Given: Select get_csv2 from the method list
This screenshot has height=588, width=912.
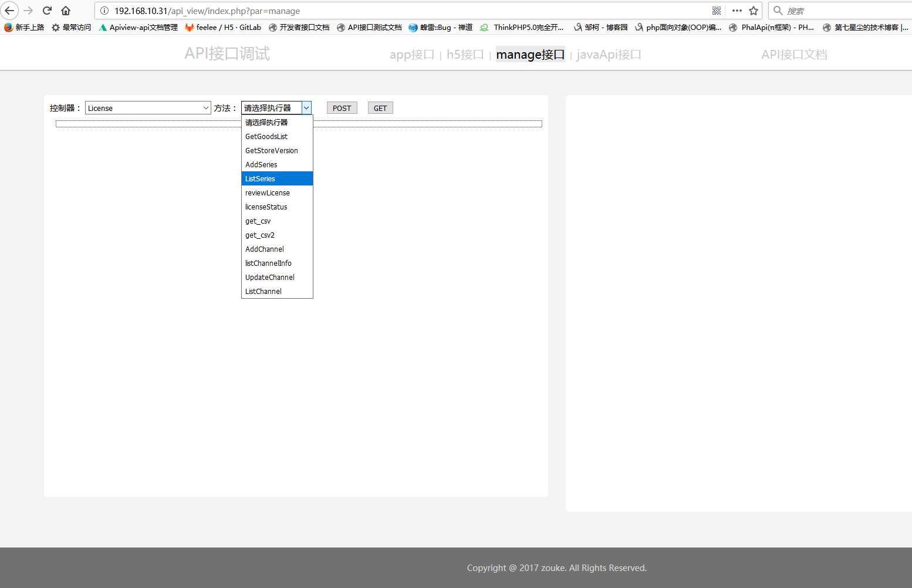Looking at the screenshot, I should tap(277, 235).
